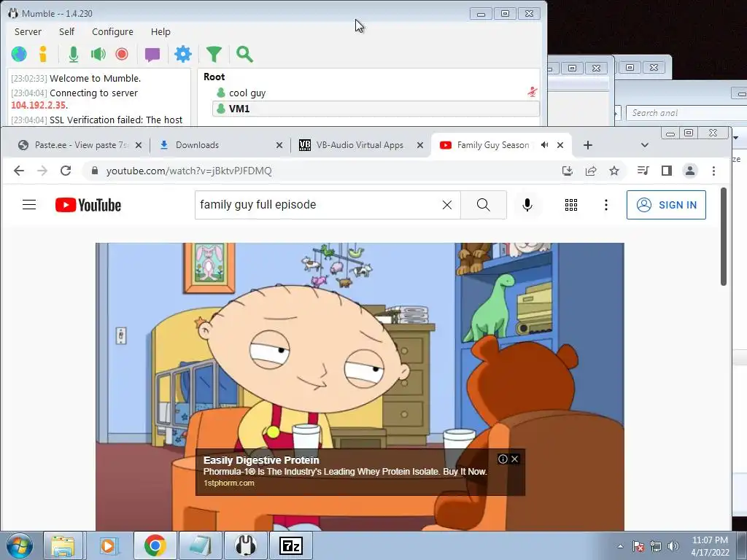Close the VB-Audio Virtual Apps tab

click(420, 145)
